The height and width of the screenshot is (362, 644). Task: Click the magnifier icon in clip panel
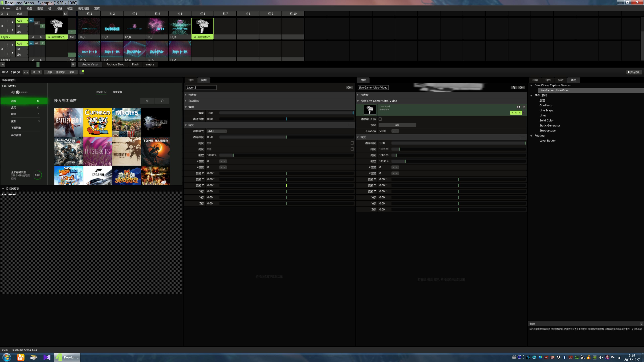(x=514, y=87)
